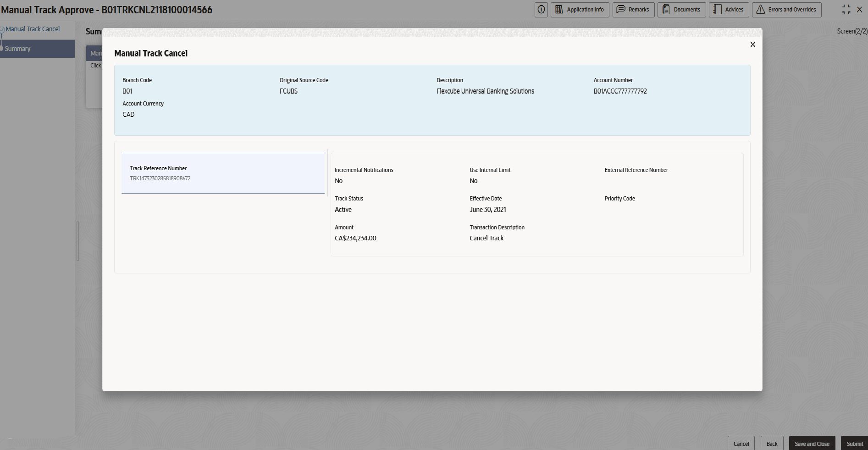Click the amount CA$234,234.00
The height and width of the screenshot is (450, 868).
click(x=355, y=238)
